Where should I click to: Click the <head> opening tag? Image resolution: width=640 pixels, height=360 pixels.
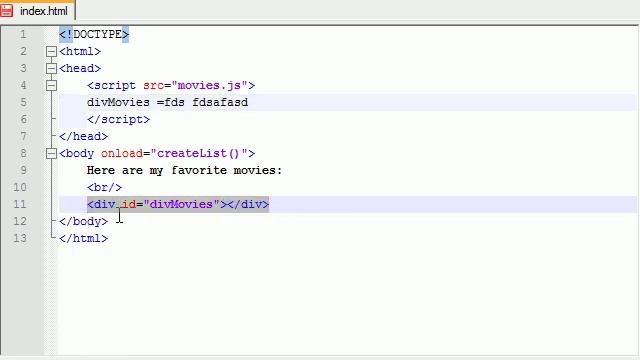(80, 68)
